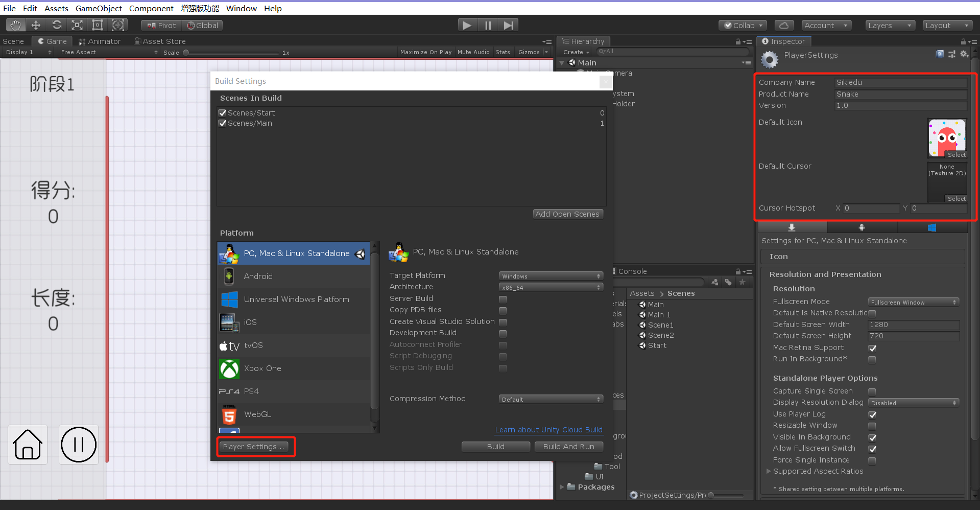Image resolution: width=980 pixels, height=510 pixels.
Task: Open the Window menu
Action: click(x=242, y=8)
